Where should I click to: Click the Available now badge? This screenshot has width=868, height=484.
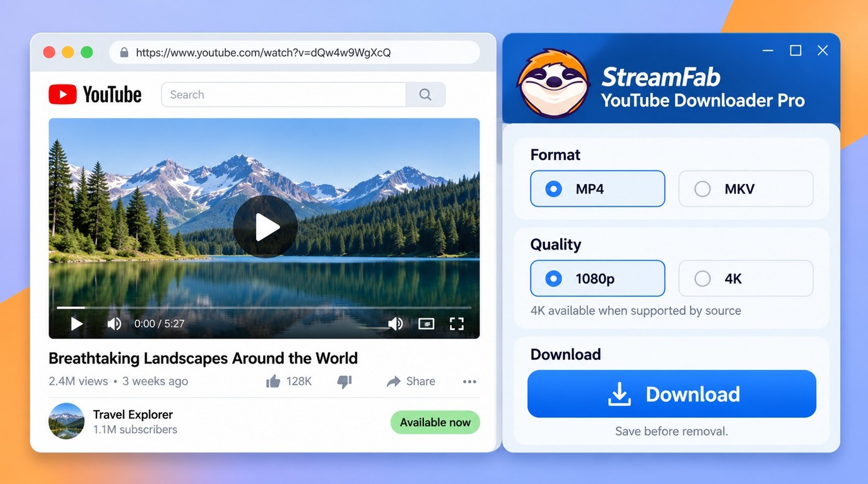[435, 422]
